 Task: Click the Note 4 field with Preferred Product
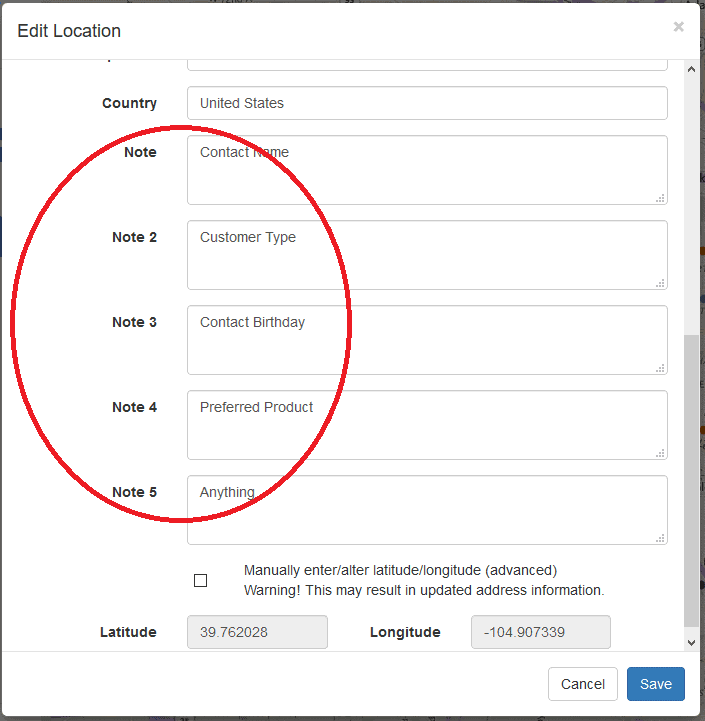click(x=427, y=425)
